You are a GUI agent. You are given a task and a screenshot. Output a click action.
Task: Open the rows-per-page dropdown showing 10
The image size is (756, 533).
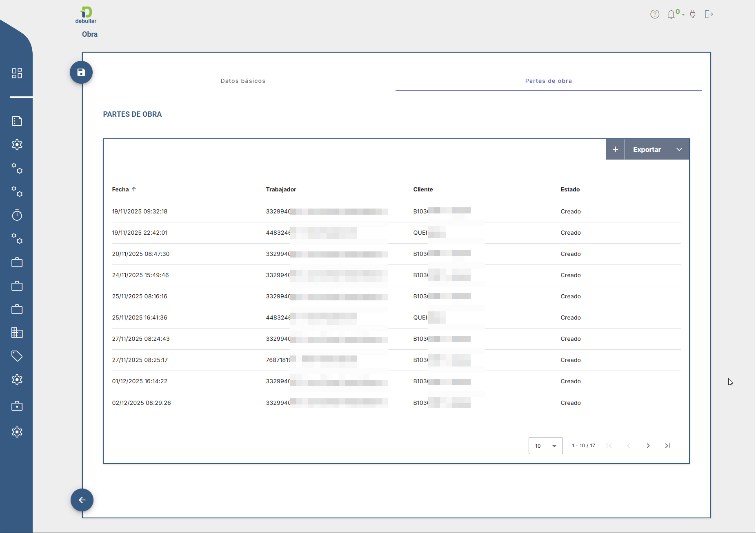545,446
